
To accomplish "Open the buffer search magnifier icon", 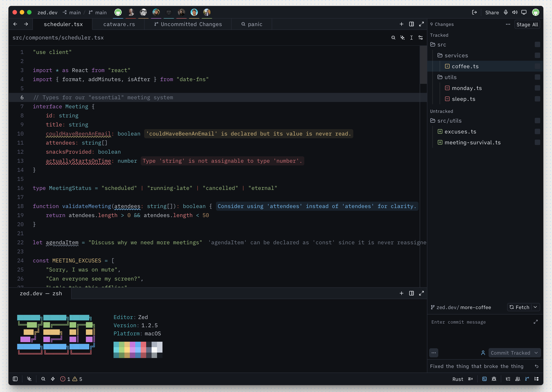I will 393,38.
